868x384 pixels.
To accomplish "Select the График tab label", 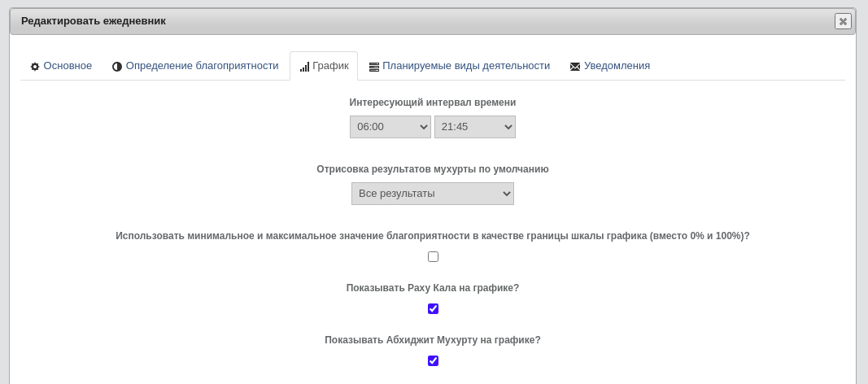I will point(330,66).
